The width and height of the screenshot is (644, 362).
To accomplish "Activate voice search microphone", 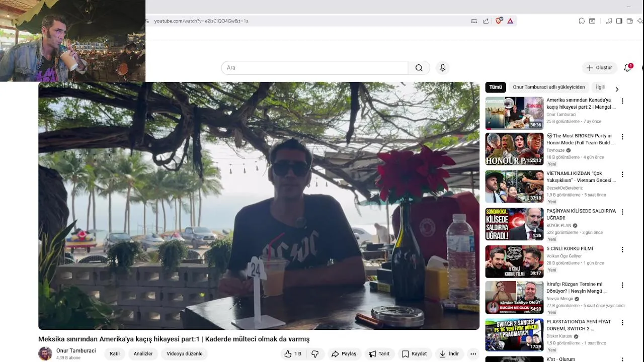I will point(442,68).
